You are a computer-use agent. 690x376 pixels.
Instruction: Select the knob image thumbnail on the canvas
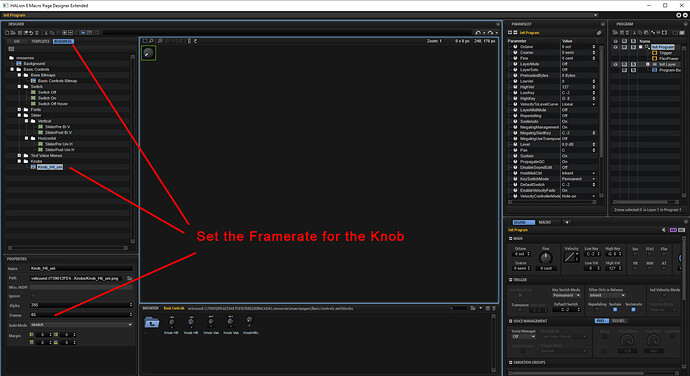tap(148, 53)
